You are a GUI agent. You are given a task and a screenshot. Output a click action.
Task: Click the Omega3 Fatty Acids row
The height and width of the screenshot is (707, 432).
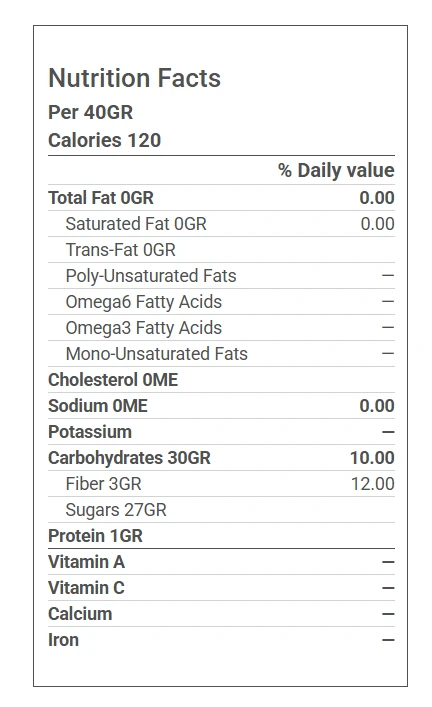(221, 328)
